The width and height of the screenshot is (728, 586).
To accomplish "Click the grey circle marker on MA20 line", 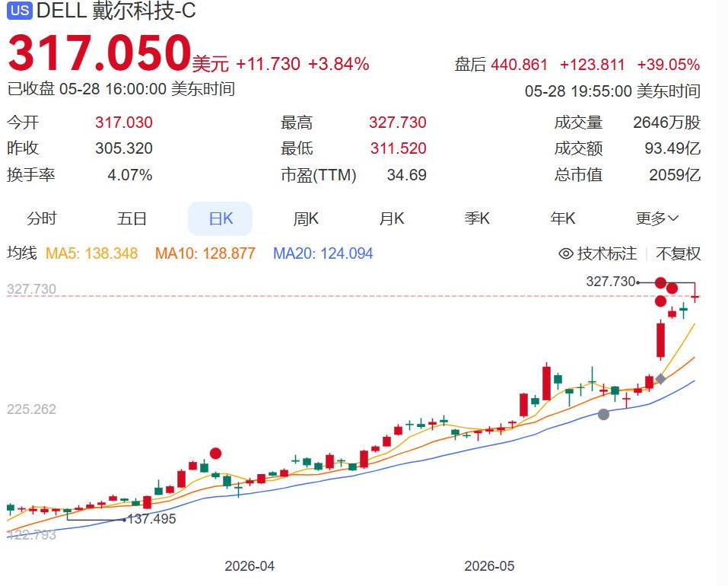I will tap(603, 414).
